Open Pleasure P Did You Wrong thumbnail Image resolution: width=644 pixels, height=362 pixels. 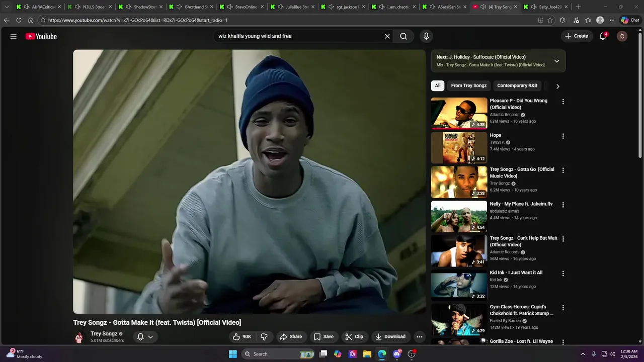[459, 113]
